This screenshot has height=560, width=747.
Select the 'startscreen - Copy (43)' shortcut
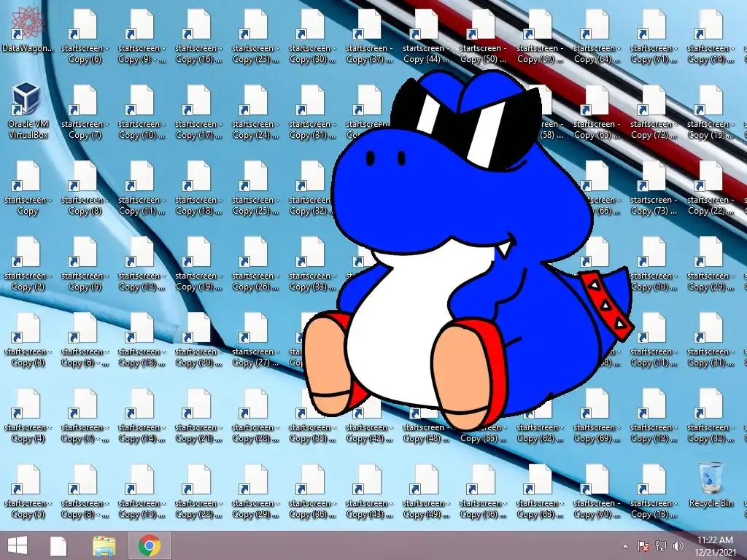(x=369, y=492)
